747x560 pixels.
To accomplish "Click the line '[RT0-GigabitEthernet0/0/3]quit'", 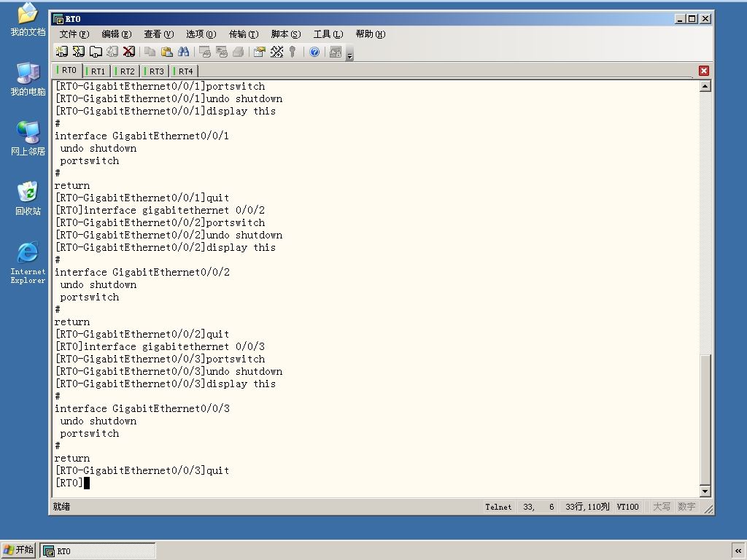I will 142,470.
